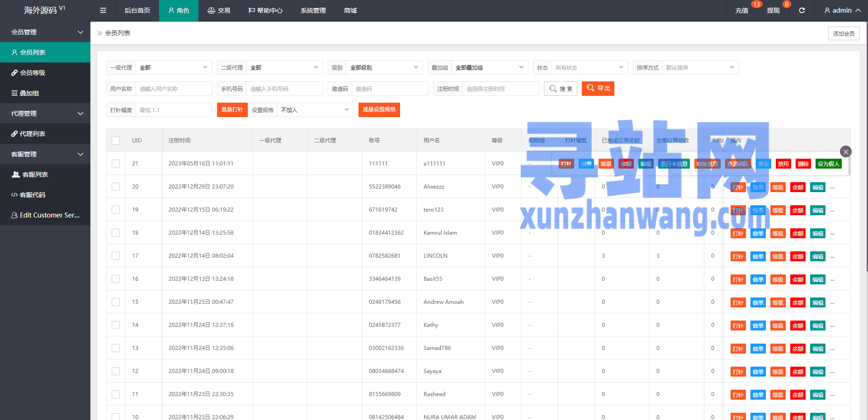Open 会员等级 in sidebar
Viewport: 868px width, 420px height.
(x=45, y=73)
